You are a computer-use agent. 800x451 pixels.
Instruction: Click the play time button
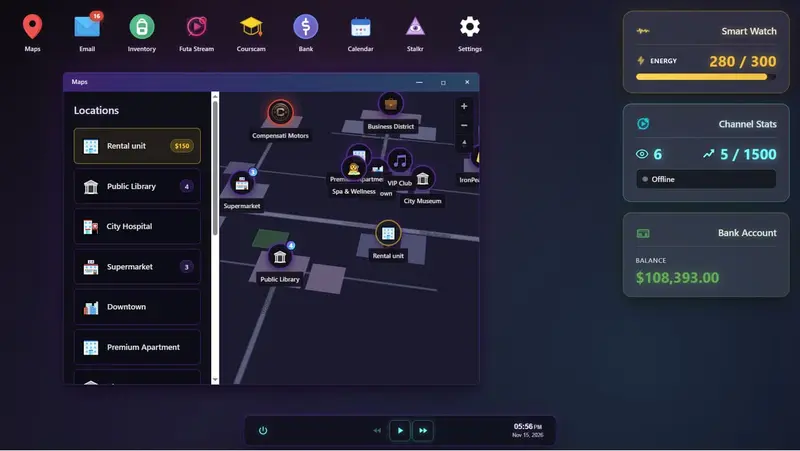[400, 431]
